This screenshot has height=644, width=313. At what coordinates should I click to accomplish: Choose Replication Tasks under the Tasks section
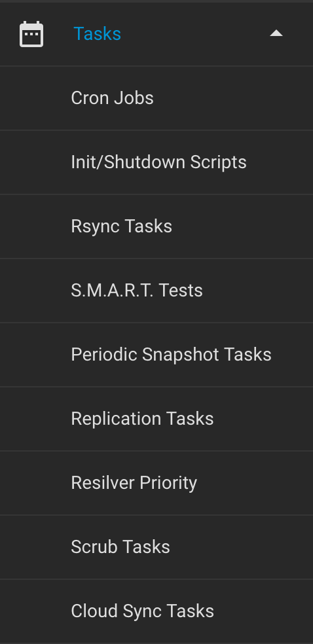(156, 418)
